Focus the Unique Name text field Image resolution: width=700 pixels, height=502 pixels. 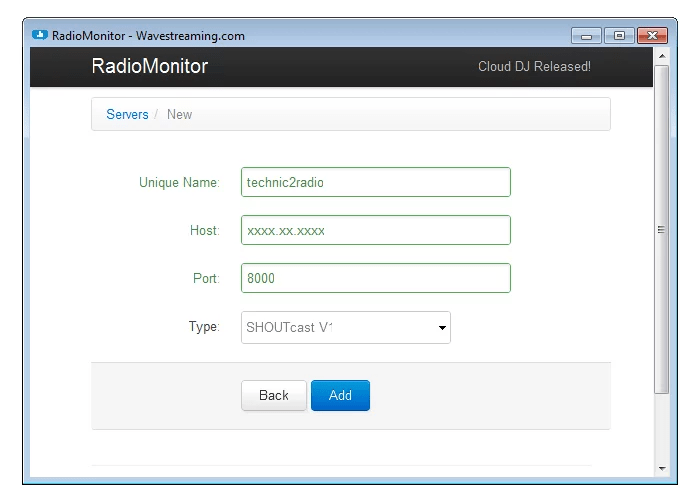tap(375, 182)
